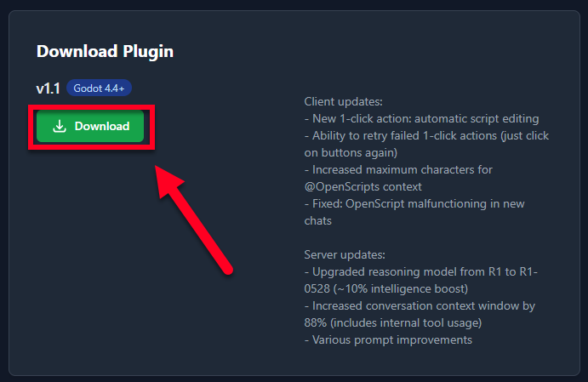The image size is (588, 382).
Task: Select the 88% internal tool usage line
Action: (x=393, y=322)
